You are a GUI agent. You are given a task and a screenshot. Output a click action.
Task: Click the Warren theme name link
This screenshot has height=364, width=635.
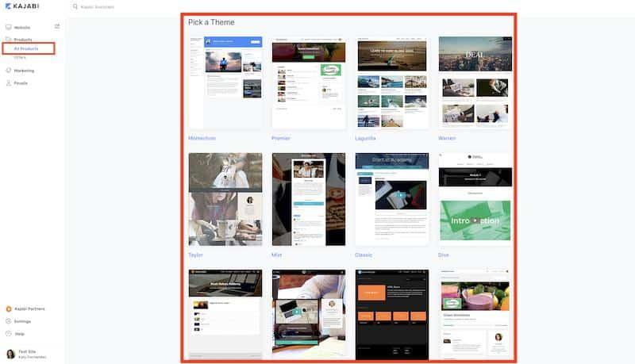tap(447, 138)
